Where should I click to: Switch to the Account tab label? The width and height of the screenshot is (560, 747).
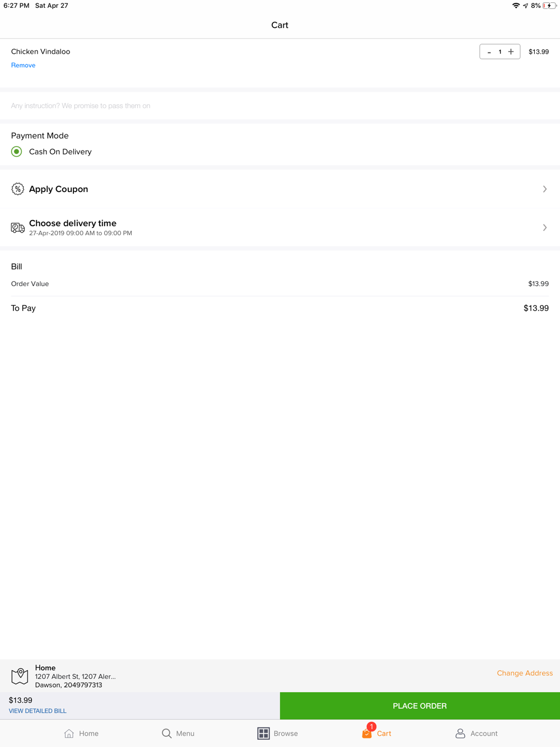point(484,734)
